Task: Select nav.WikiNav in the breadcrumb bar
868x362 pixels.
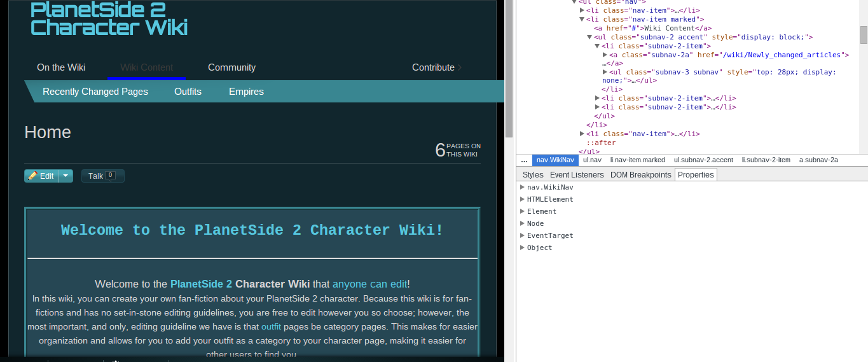Action: pos(555,160)
